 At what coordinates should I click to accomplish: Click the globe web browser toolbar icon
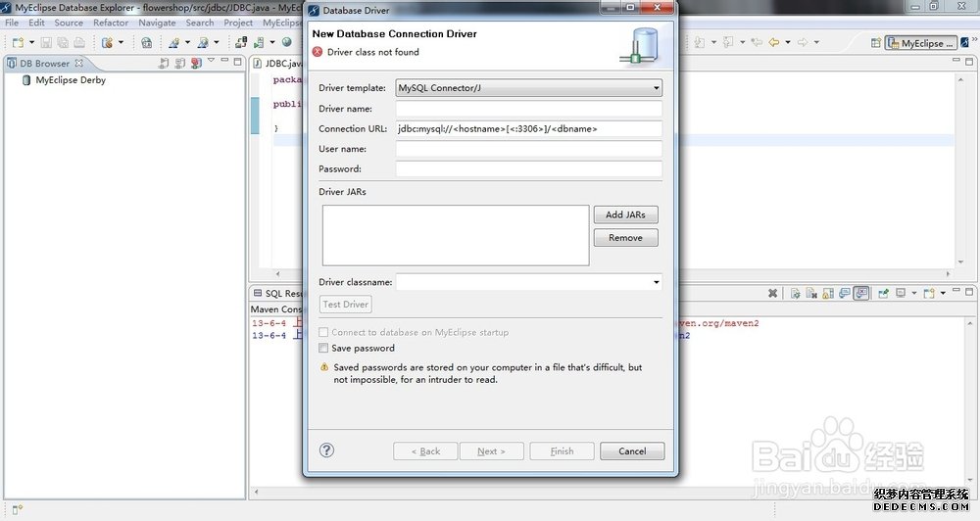(287, 43)
